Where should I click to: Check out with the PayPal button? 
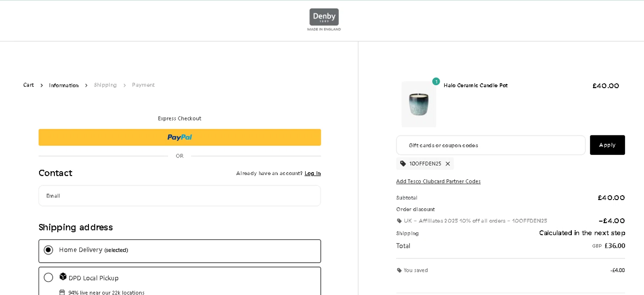180,137
